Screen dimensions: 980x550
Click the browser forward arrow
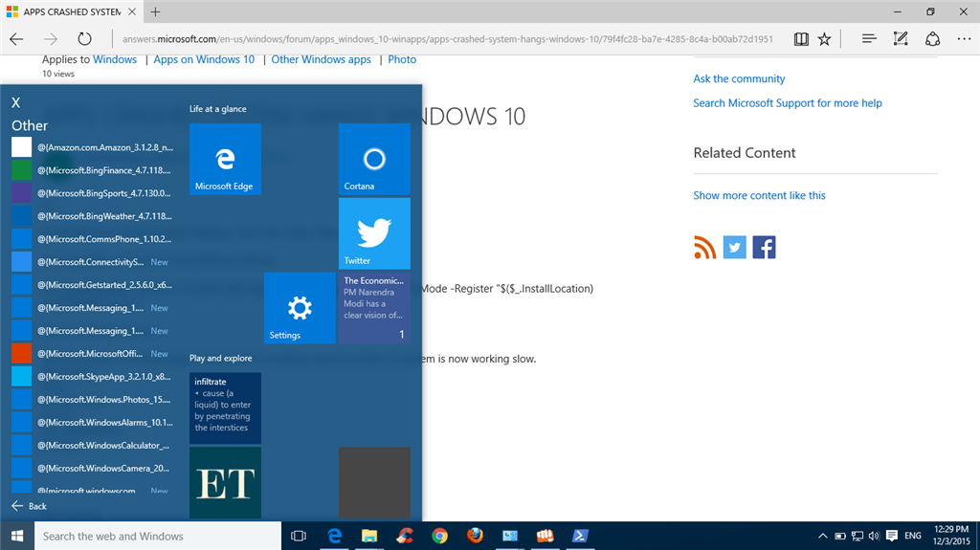point(51,39)
